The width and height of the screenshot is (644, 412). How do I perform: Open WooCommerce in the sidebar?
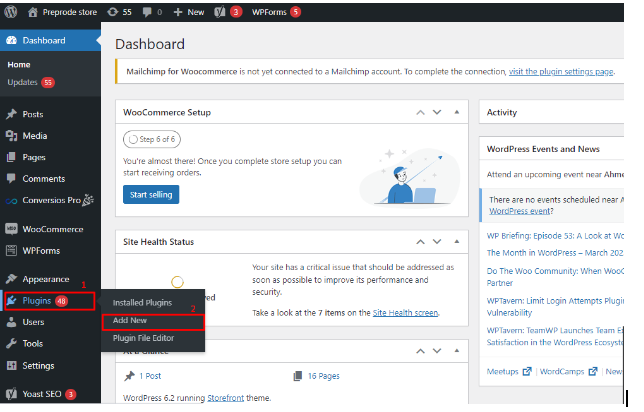pos(51,229)
